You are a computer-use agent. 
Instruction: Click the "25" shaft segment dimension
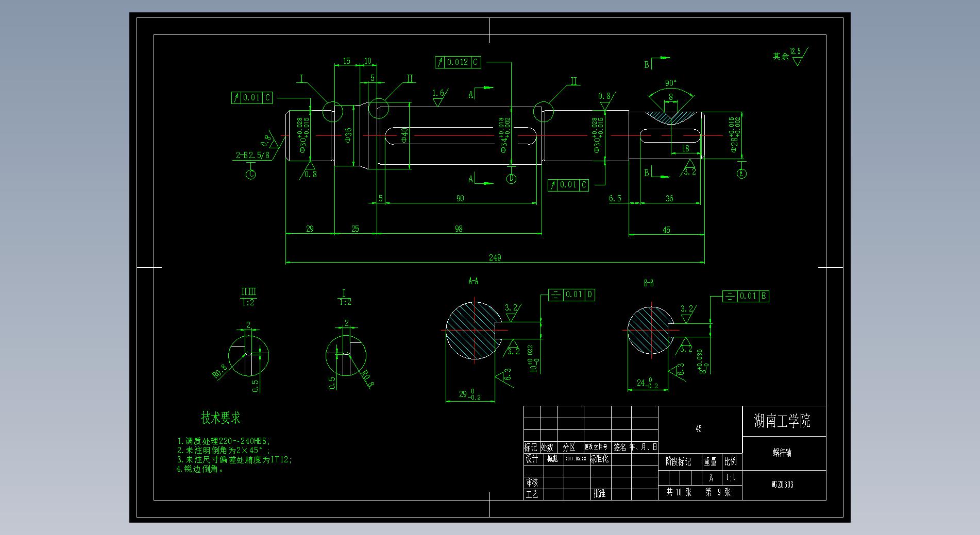(355, 229)
